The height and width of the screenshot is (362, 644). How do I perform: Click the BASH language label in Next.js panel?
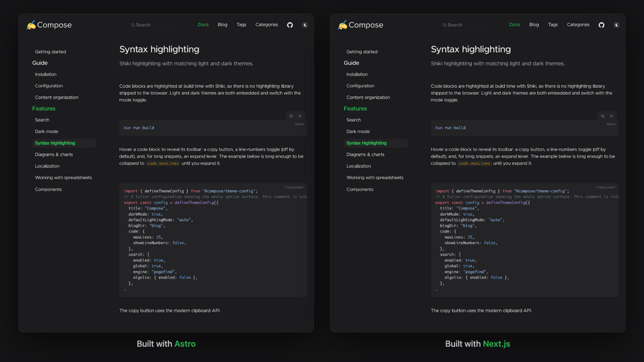tap(611, 124)
